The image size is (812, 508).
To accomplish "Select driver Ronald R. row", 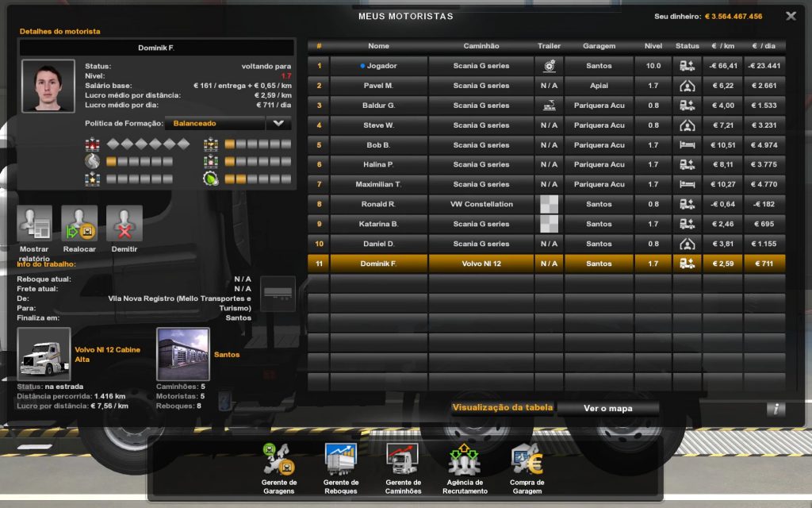I will coord(378,204).
